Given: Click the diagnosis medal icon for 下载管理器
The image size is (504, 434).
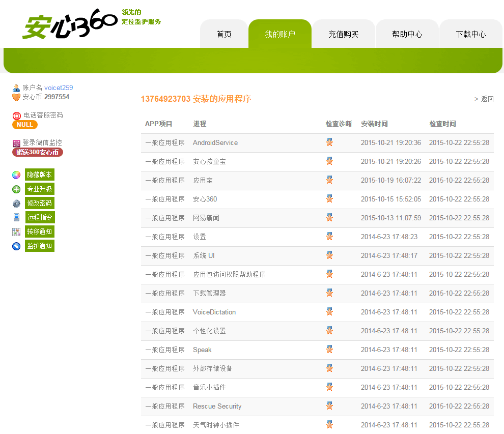Looking at the screenshot, I should (x=329, y=293).
